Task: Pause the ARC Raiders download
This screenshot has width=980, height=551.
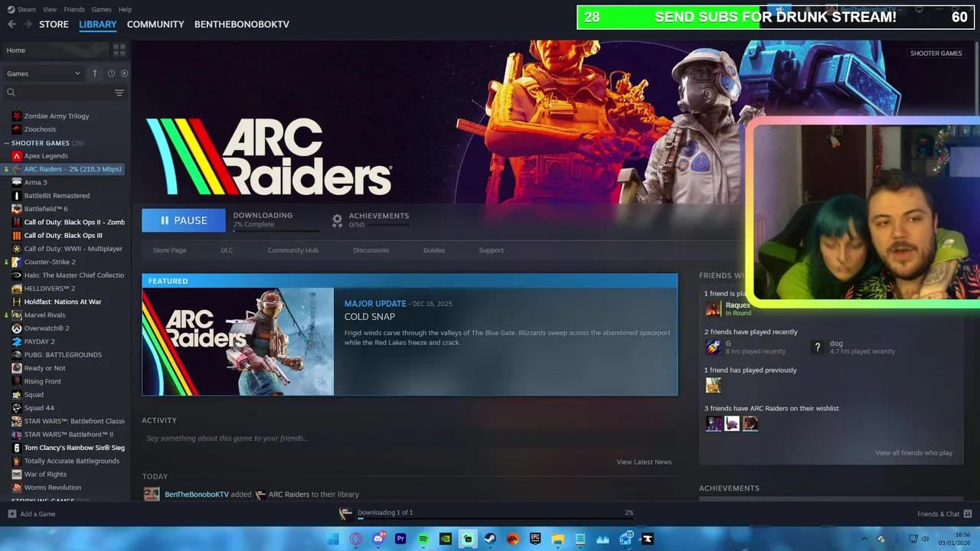Action: (x=184, y=220)
